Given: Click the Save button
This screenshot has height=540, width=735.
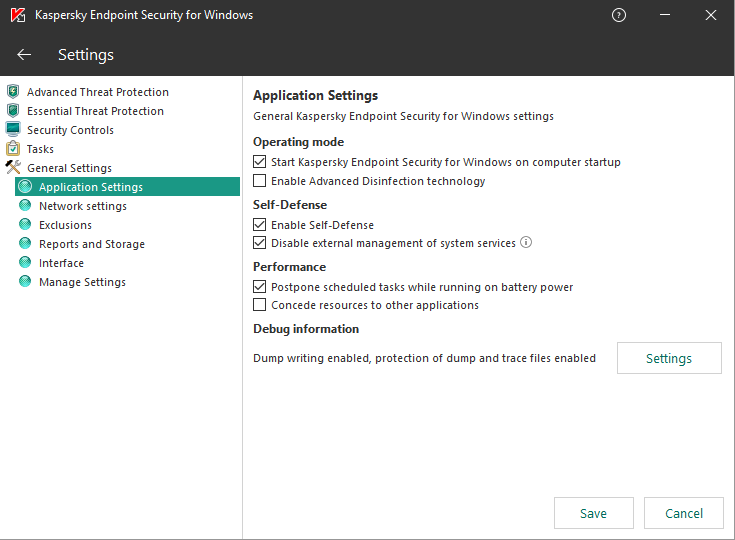Looking at the screenshot, I should coord(593,513).
